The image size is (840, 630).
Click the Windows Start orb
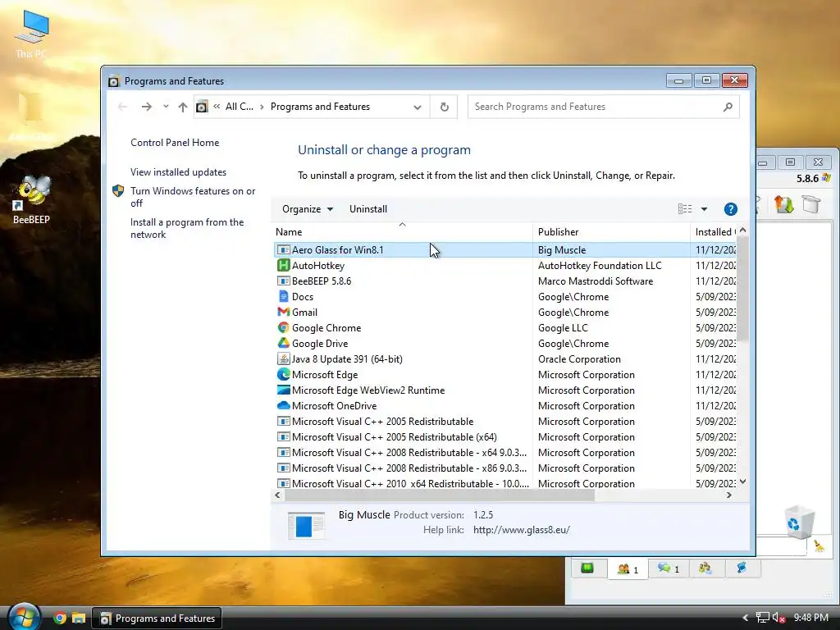point(23,617)
